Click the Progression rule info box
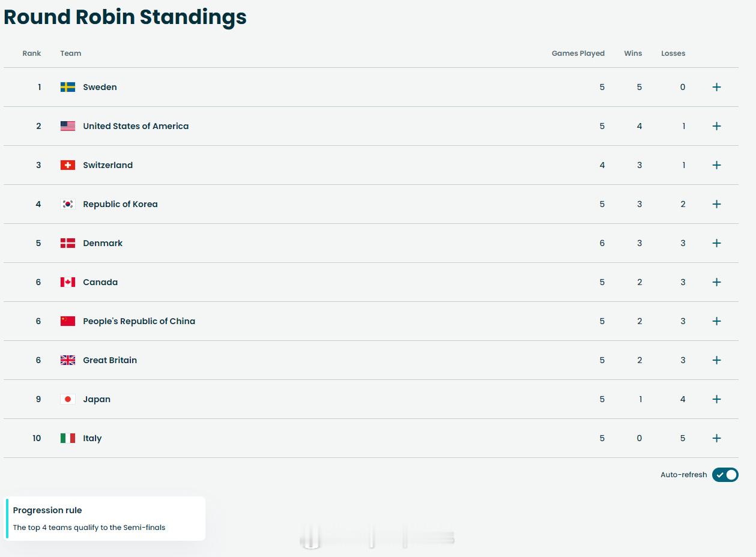Image resolution: width=756 pixels, height=557 pixels. 106,519
